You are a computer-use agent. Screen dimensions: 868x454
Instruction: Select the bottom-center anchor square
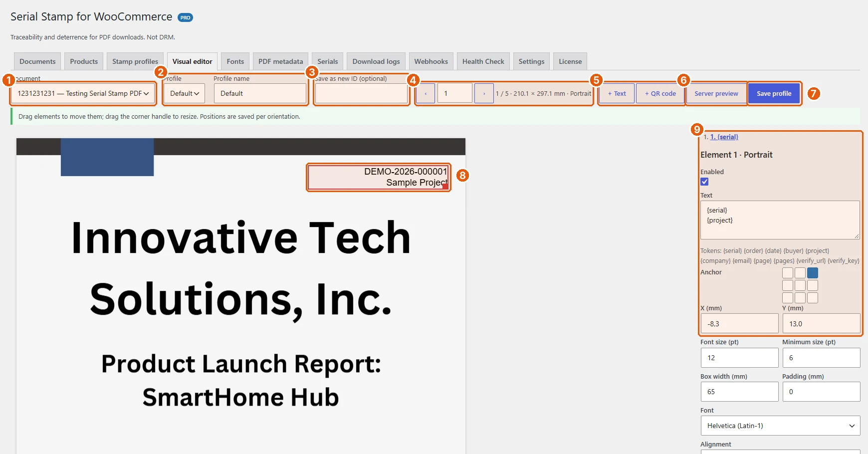[800, 298]
